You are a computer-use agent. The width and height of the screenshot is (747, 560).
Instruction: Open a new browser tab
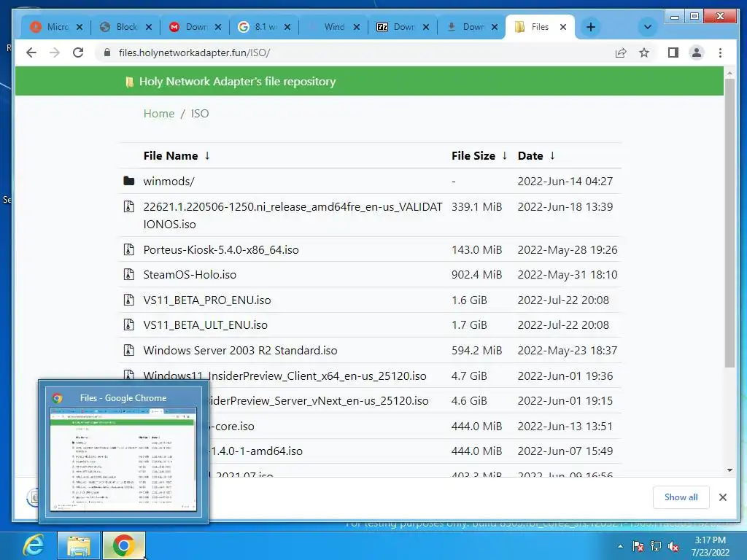(591, 27)
